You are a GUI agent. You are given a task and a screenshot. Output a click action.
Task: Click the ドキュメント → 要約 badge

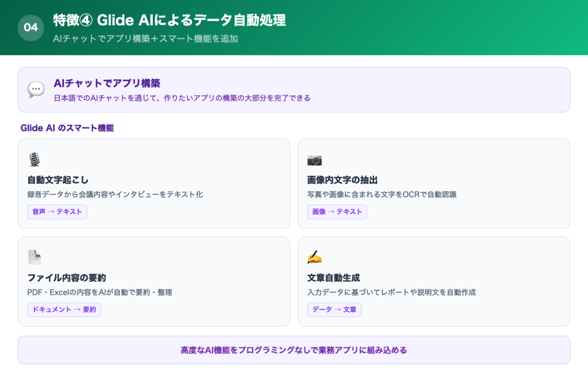tap(64, 309)
